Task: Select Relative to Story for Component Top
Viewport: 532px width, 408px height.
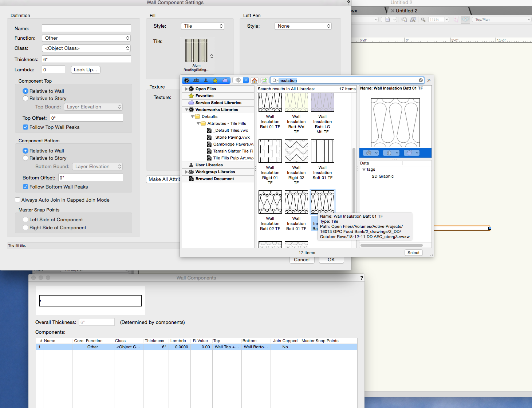Action: click(x=25, y=98)
